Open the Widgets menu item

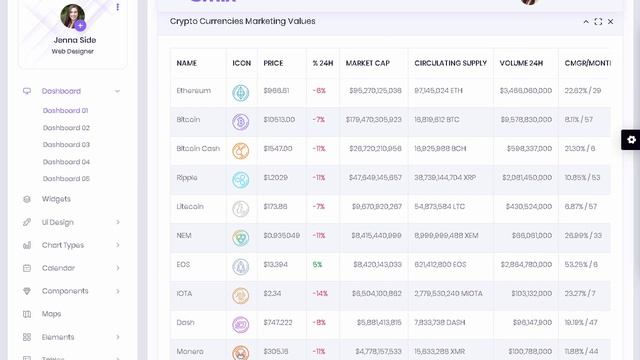pyautogui.click(x=56, y=199)
